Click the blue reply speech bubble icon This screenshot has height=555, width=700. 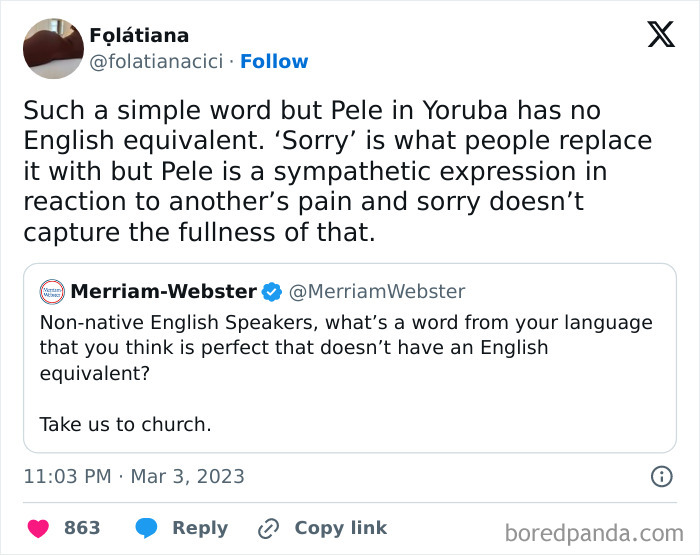click(146, 528)
